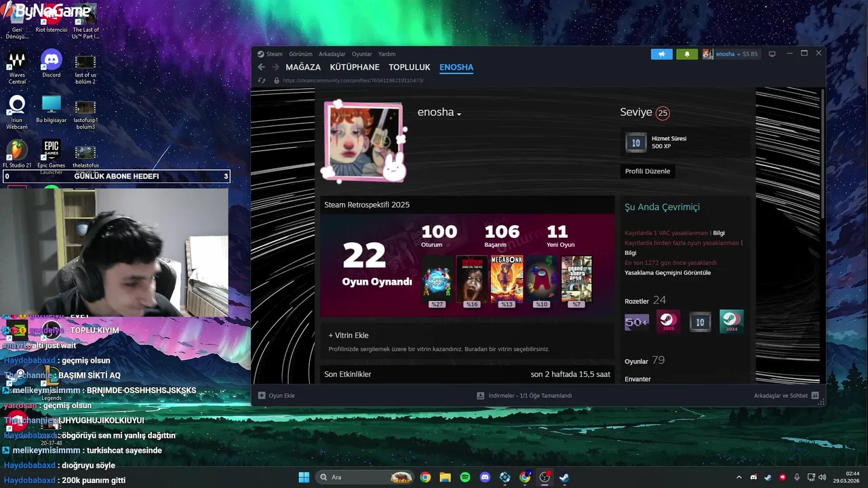Click the + Vitrin Ekle link
The image size is (868, 488).
tap(349, 335)
